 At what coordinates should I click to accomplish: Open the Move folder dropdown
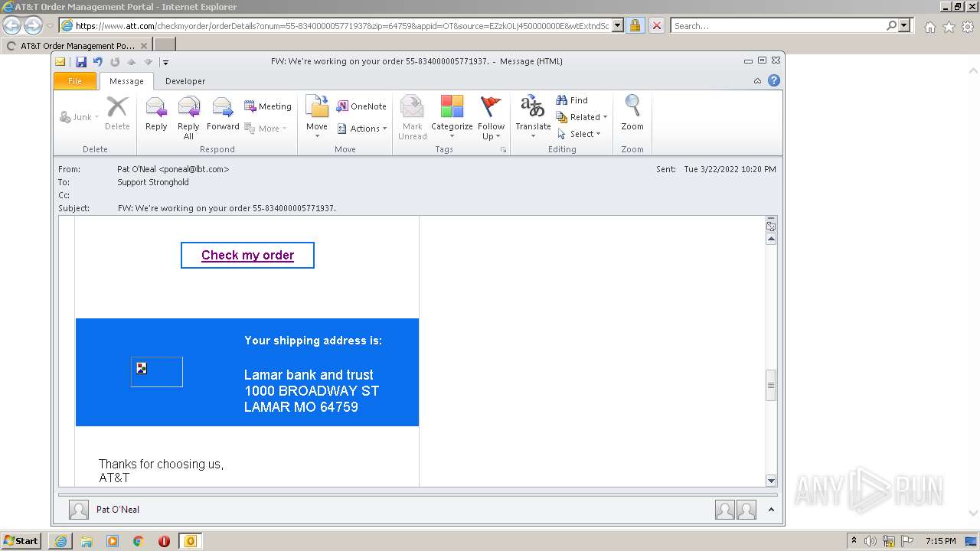[317, 117]
